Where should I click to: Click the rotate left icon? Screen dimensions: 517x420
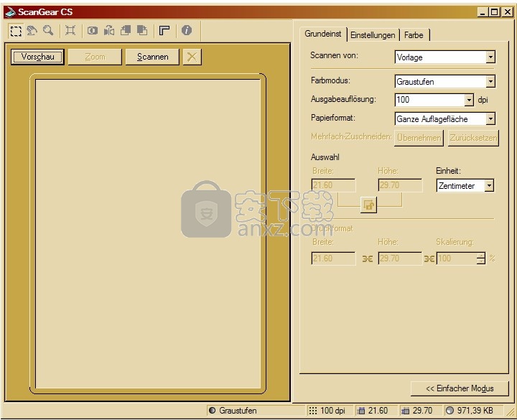tap(126, 31)
